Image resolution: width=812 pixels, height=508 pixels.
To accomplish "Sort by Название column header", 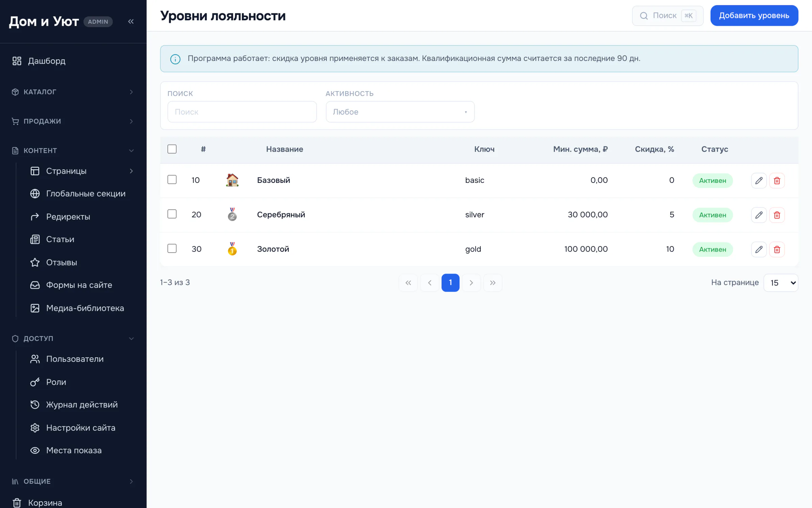I will (285, 149).
